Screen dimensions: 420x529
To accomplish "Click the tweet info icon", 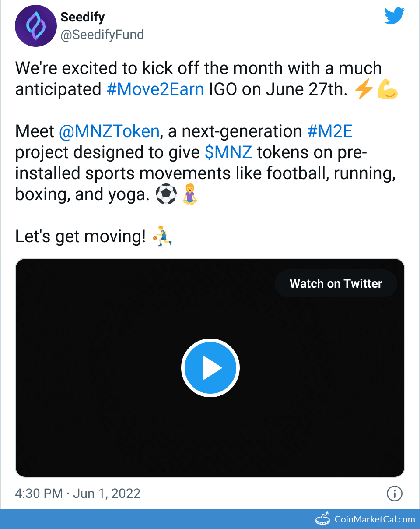I will tap(394, 494).
